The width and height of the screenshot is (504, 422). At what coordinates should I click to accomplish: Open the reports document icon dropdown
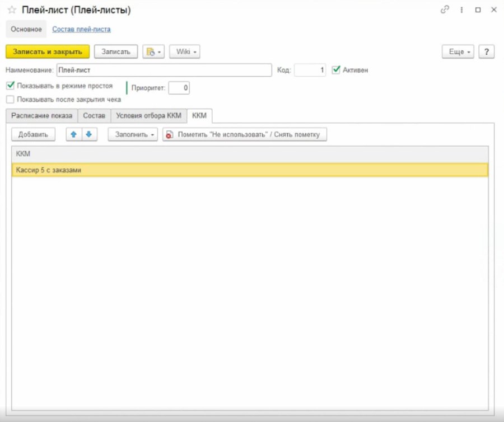pos(153,51)
